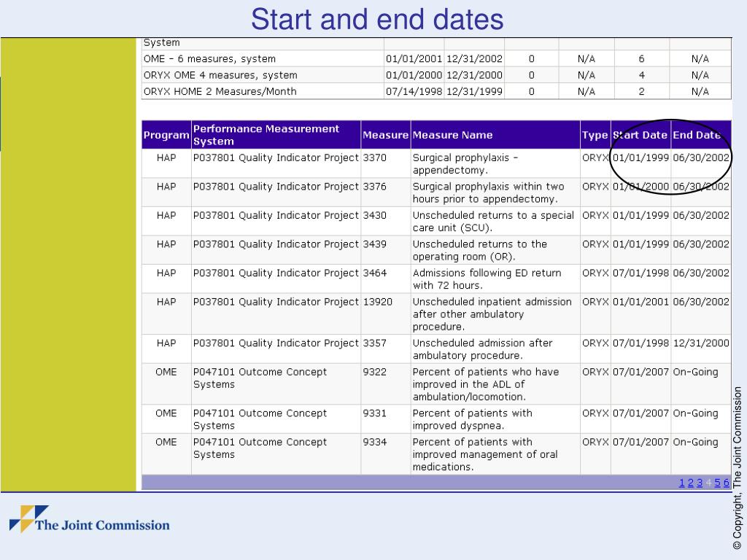Click 'Admissions following ED return with 72 hours'
The height and width of the screenshot is (560, 747).
click(487, 279)
